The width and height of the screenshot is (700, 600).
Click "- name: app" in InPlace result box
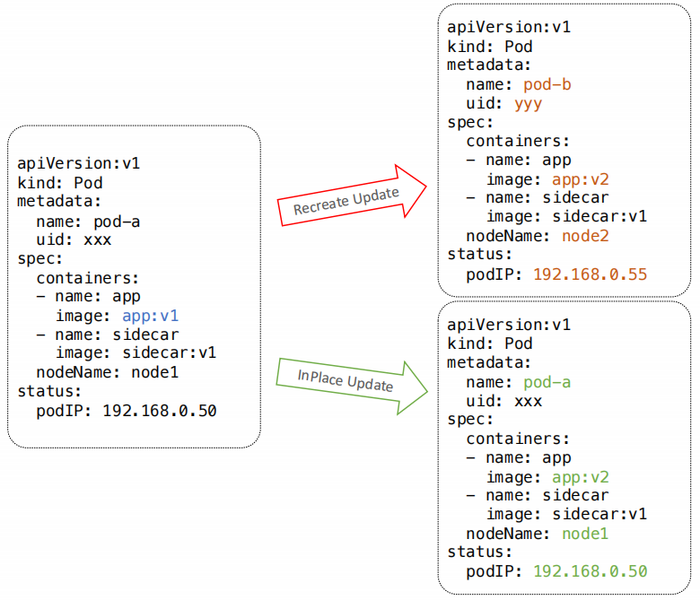pos(519,458)
